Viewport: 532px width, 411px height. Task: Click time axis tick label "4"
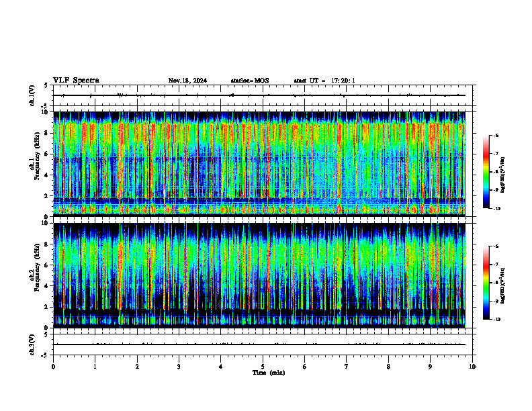[221, 367]
